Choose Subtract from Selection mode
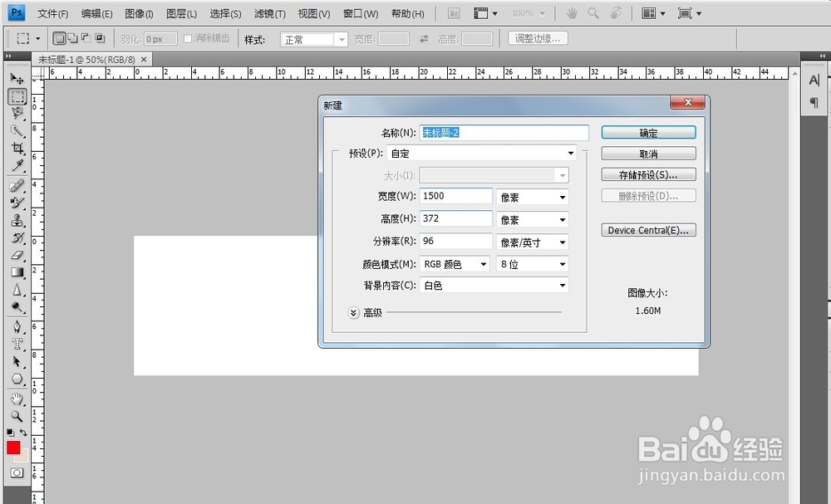The height and width of the screenshot is (504, 831). [x=86, y=38]
